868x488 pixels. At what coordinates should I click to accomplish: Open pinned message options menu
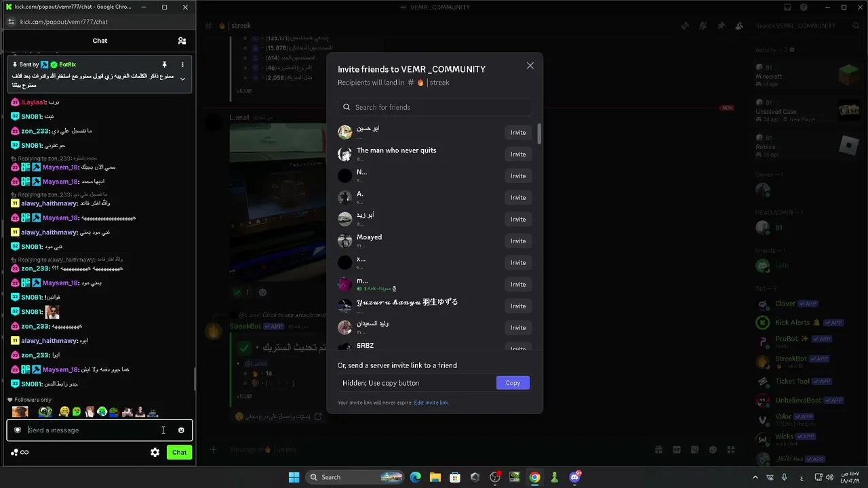point(182,64)
